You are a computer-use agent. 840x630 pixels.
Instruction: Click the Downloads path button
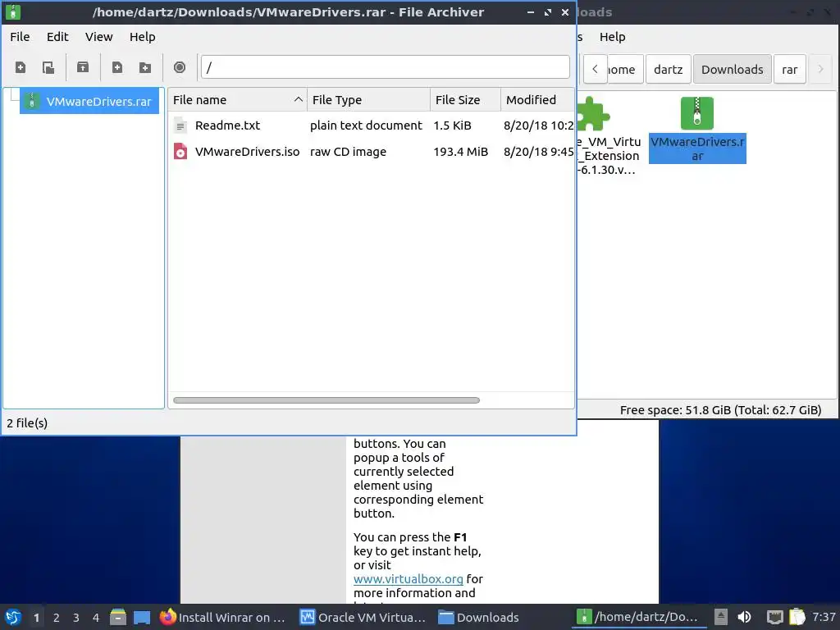click(x=733, y=69)
